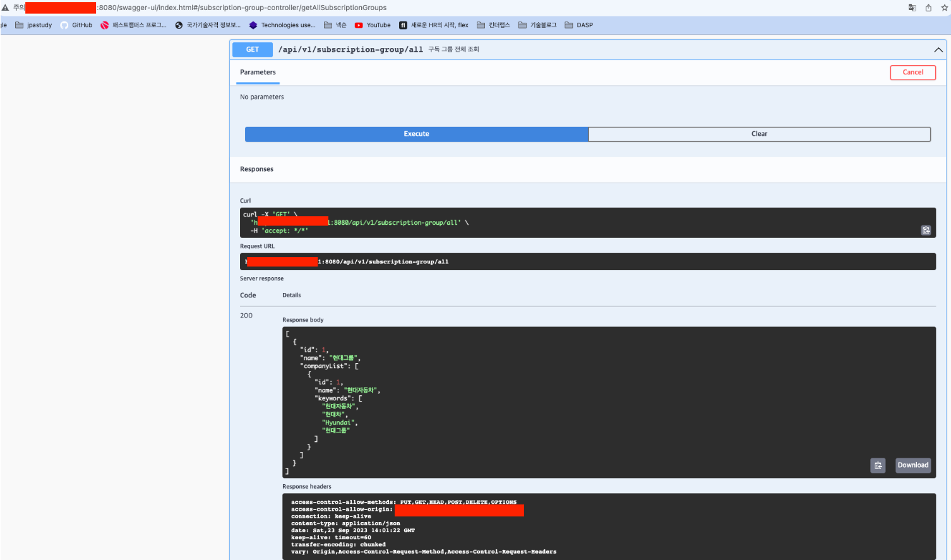Click the Responses heading

[257, 169]
